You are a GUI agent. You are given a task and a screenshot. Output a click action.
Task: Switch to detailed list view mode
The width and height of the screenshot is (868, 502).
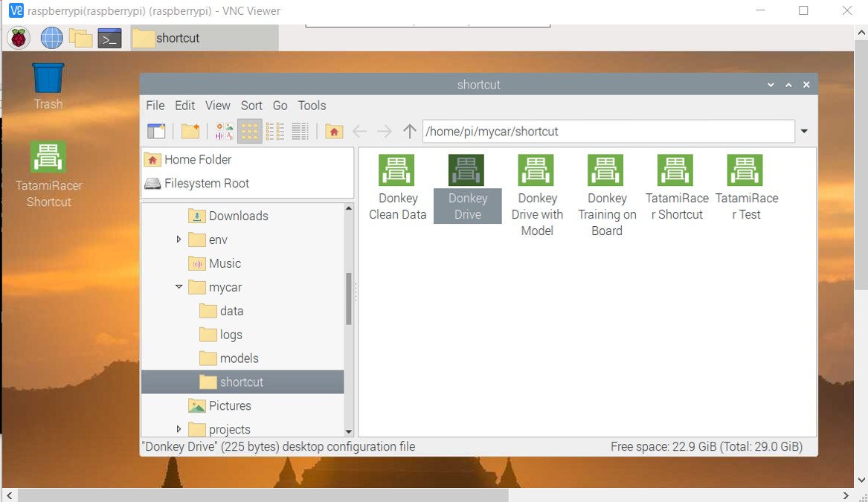tap(300, 131)
